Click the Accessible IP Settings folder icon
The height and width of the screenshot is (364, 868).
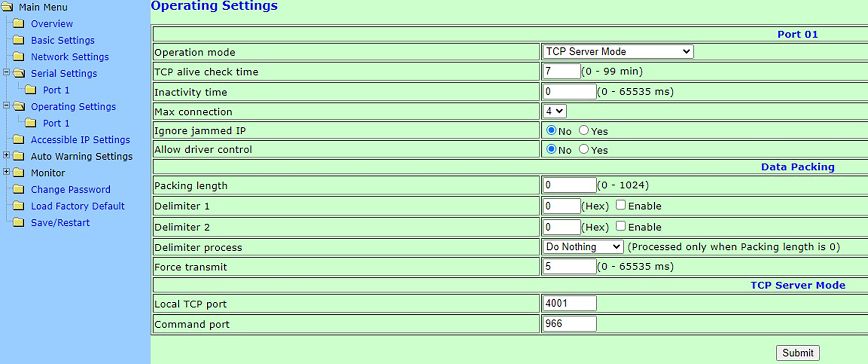pyautogui.click(x=18, y=140)
